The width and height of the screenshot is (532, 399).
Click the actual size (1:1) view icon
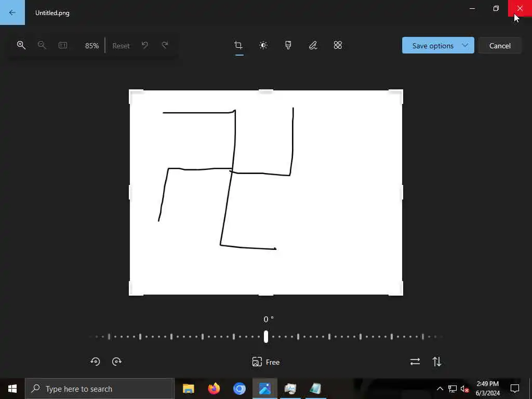[63, 45]
